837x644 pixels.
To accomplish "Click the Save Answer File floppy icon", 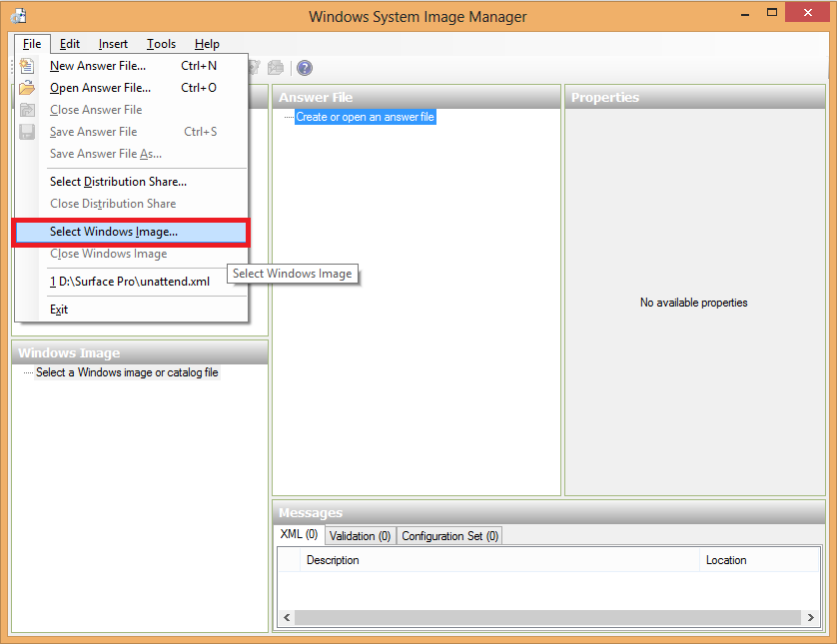I will pyautogui.click(x=27, y=132).
